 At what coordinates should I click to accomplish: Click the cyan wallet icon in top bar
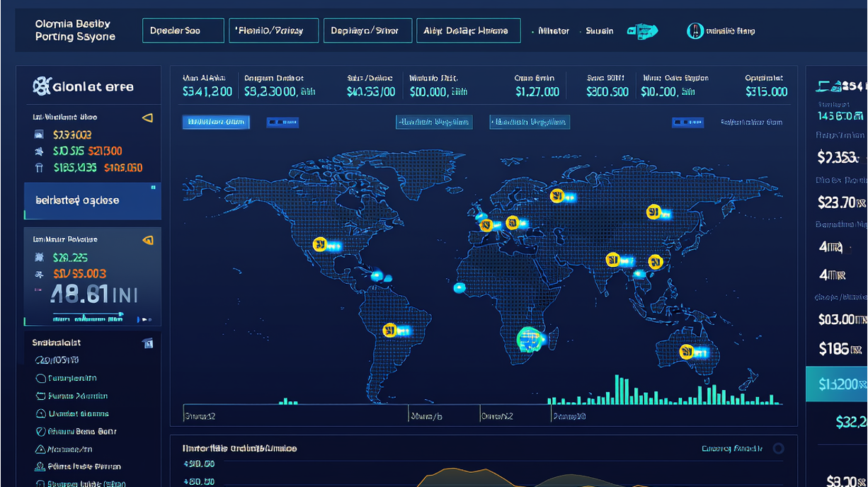point(643,31)
